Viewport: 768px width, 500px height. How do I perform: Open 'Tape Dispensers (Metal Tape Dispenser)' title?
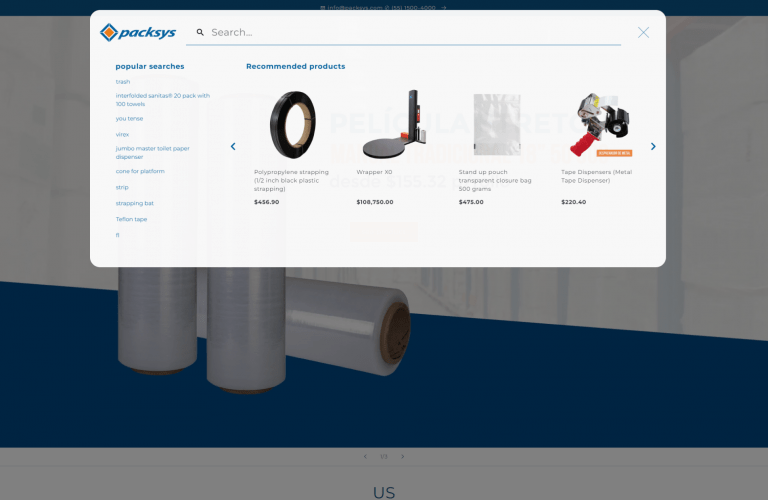click(597, 176)
